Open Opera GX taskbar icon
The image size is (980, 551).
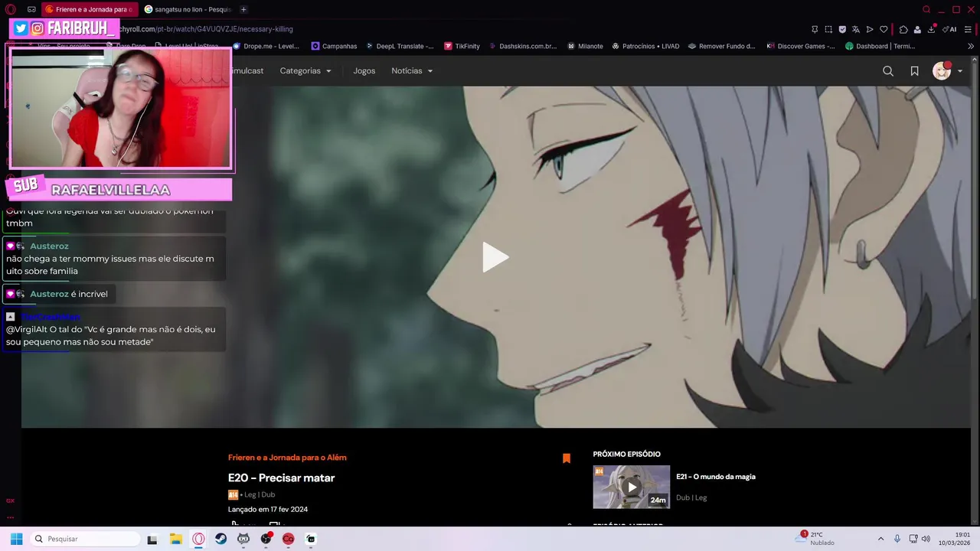click(198, 539)
